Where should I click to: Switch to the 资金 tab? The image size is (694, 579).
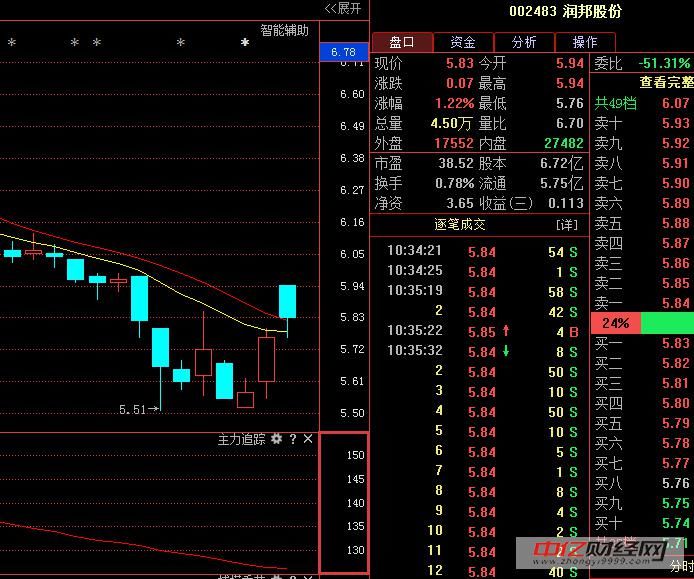[463, 42]
